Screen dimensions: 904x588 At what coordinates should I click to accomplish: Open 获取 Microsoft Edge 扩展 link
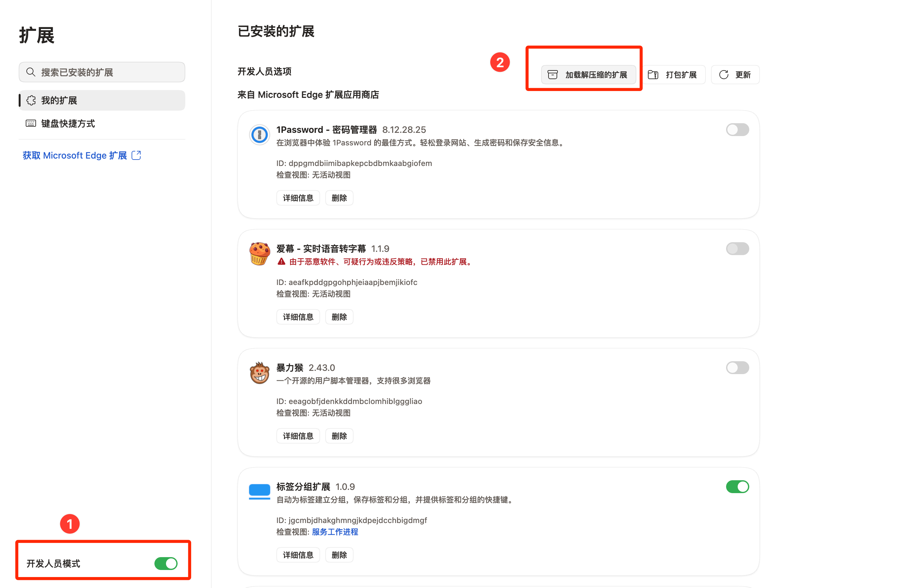82,155
